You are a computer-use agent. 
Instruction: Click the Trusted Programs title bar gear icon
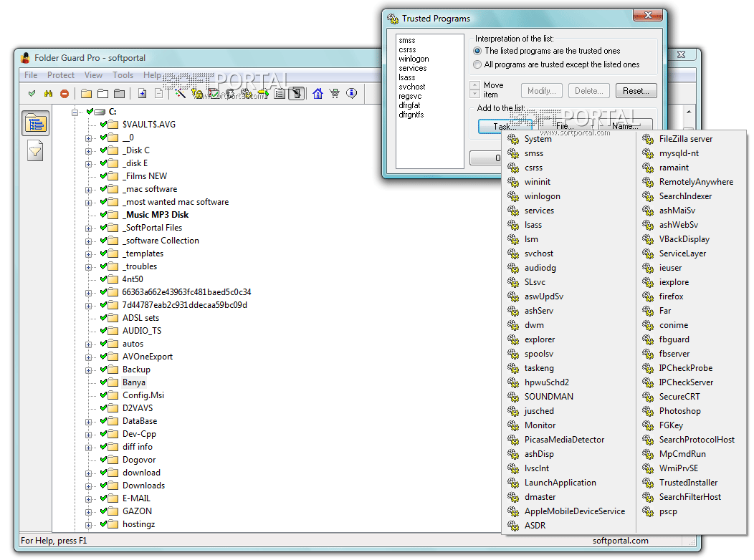pos(393,19)
